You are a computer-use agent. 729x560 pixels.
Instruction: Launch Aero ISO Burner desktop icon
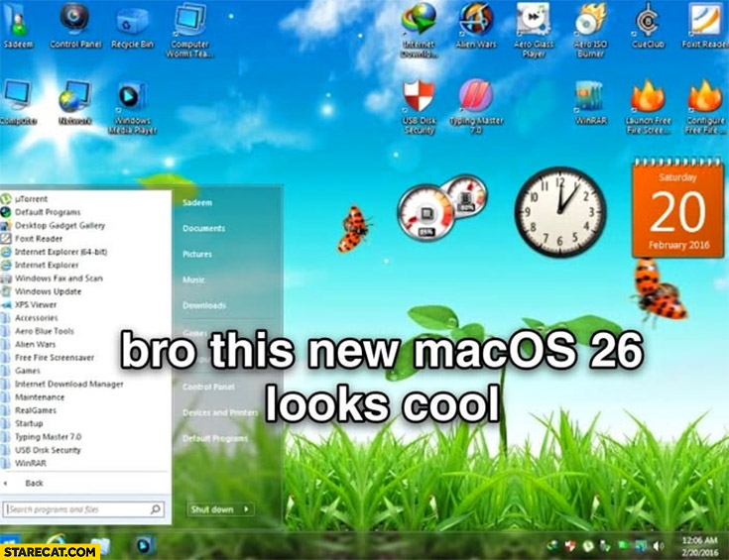[590, 24]
